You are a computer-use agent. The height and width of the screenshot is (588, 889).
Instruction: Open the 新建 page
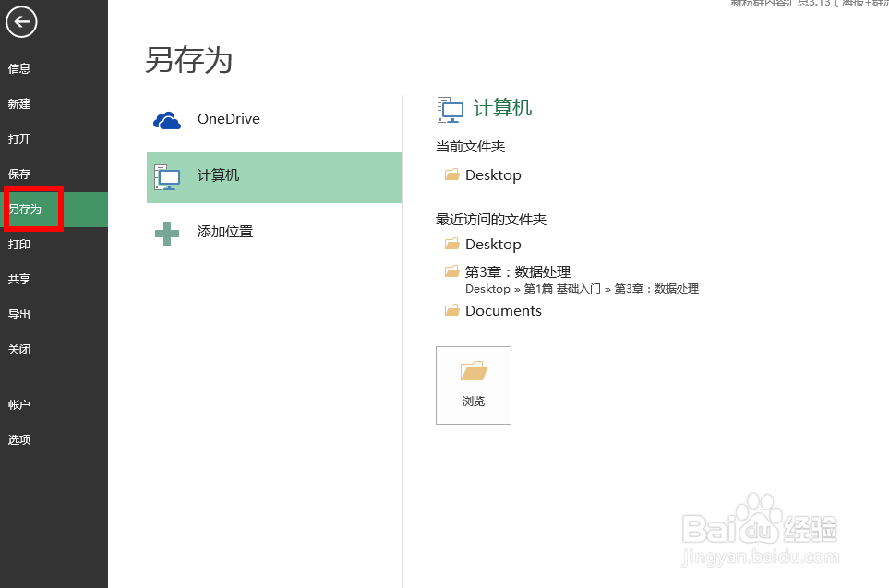pyautogui.click(x=19, y=103)
